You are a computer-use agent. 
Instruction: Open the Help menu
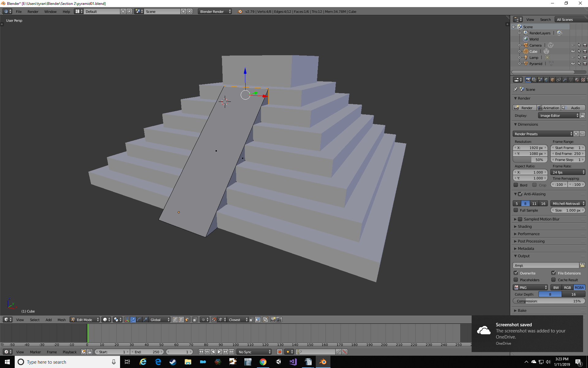tap(66, 11)
